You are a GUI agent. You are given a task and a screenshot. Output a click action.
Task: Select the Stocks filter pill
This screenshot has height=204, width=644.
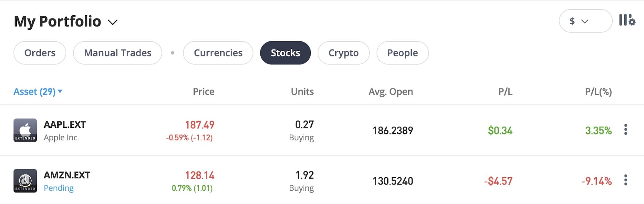(285, 53)
